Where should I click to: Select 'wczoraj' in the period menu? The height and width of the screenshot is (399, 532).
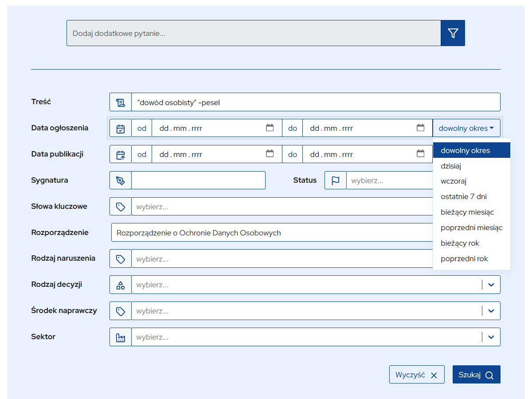(472, 181)
